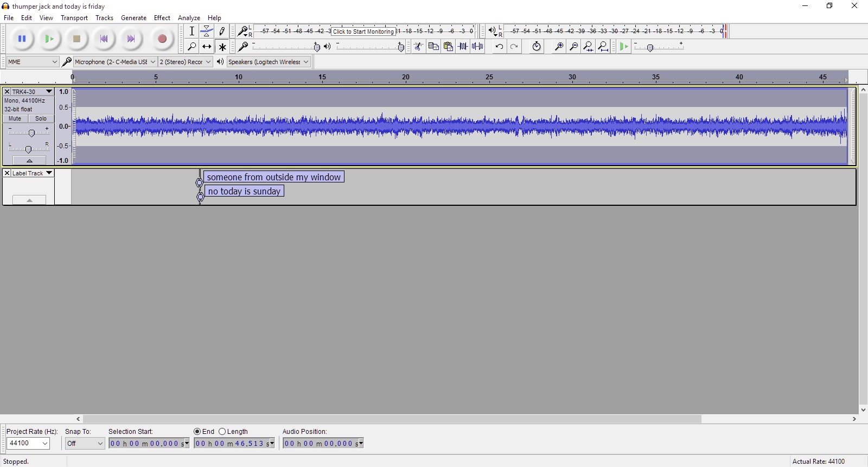
Task: Click the 'no today is sunday' label
Action: [x=244, y=191]
